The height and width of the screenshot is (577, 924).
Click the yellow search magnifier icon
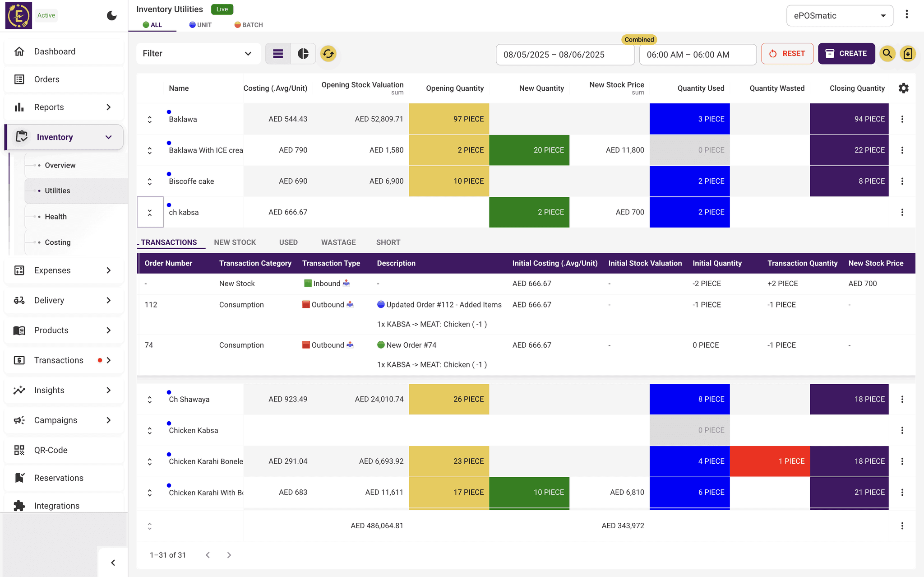(x=887, y=54)
